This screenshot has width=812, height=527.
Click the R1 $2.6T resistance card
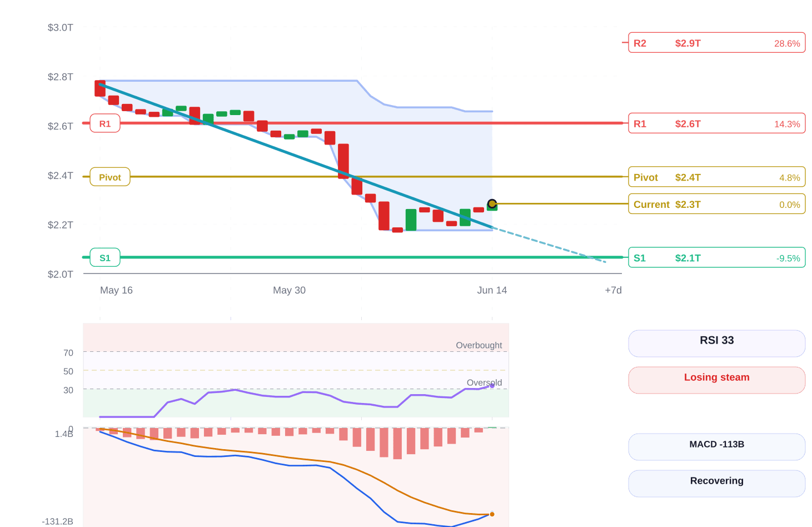(x=716, y=123)
